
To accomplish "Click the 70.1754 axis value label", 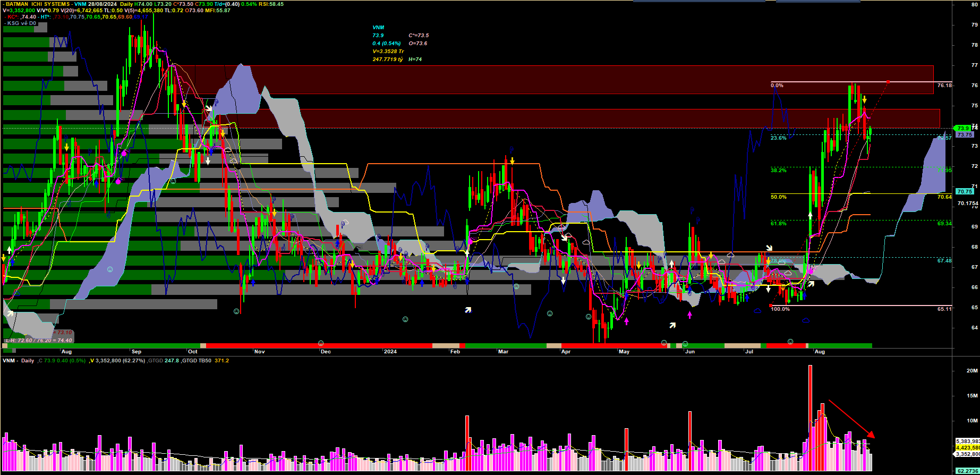I will (x=968, y=203).
